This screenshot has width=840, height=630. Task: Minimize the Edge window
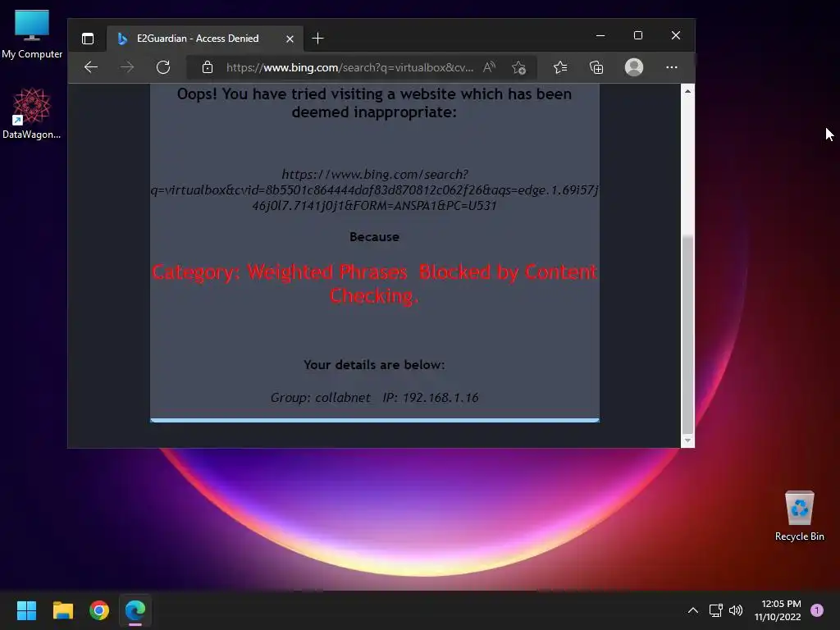600,35
